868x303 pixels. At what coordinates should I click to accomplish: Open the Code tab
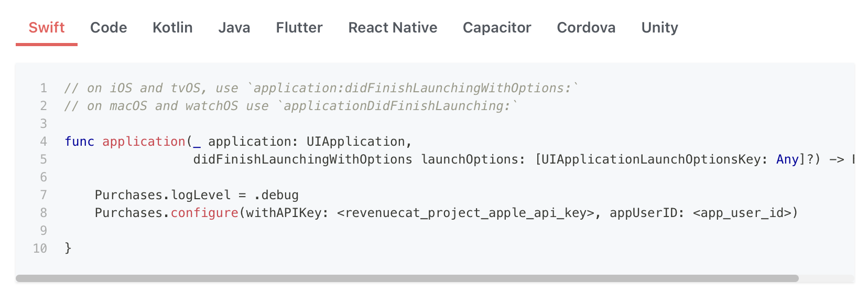tap(108, 27)
